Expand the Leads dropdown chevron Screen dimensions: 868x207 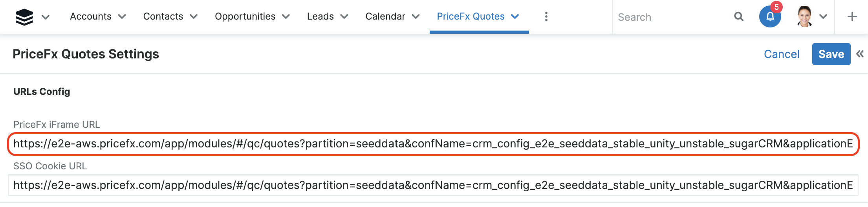[344, 16]
